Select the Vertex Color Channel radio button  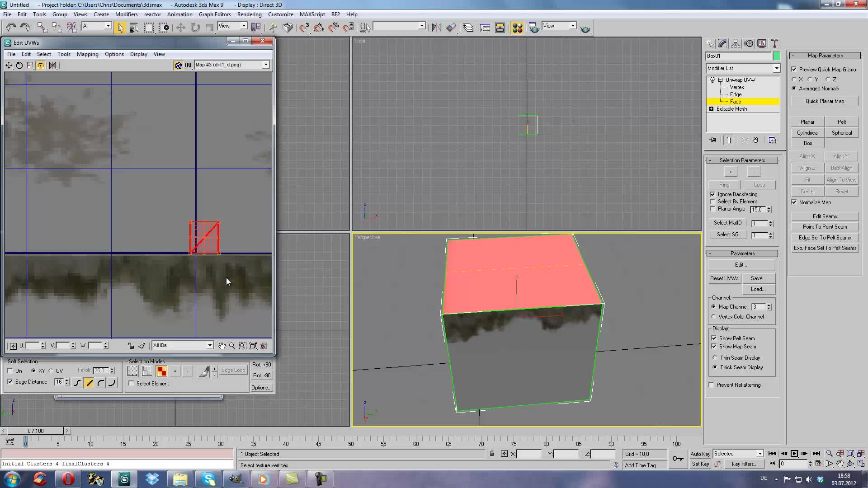tap(714, 316)
